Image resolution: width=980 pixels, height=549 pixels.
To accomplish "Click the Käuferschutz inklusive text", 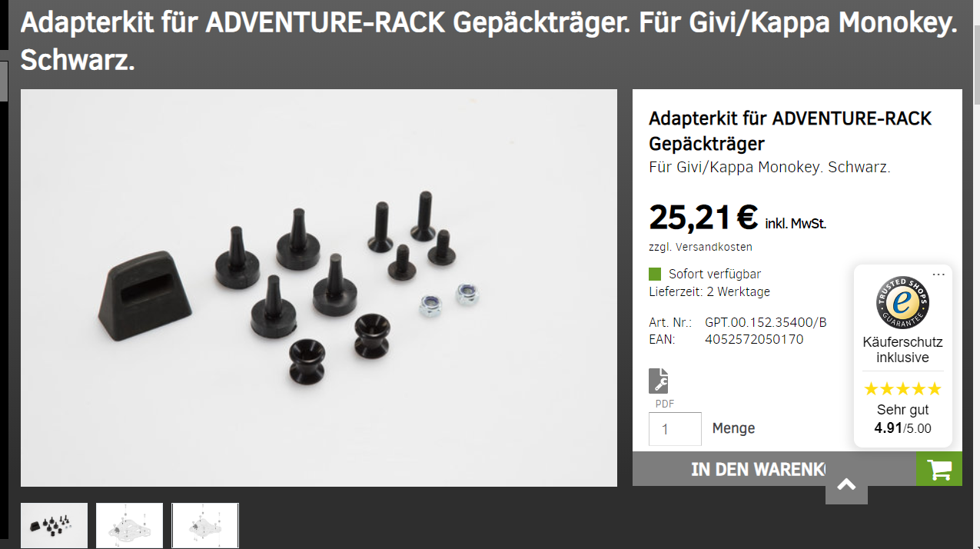I will 902,350.
